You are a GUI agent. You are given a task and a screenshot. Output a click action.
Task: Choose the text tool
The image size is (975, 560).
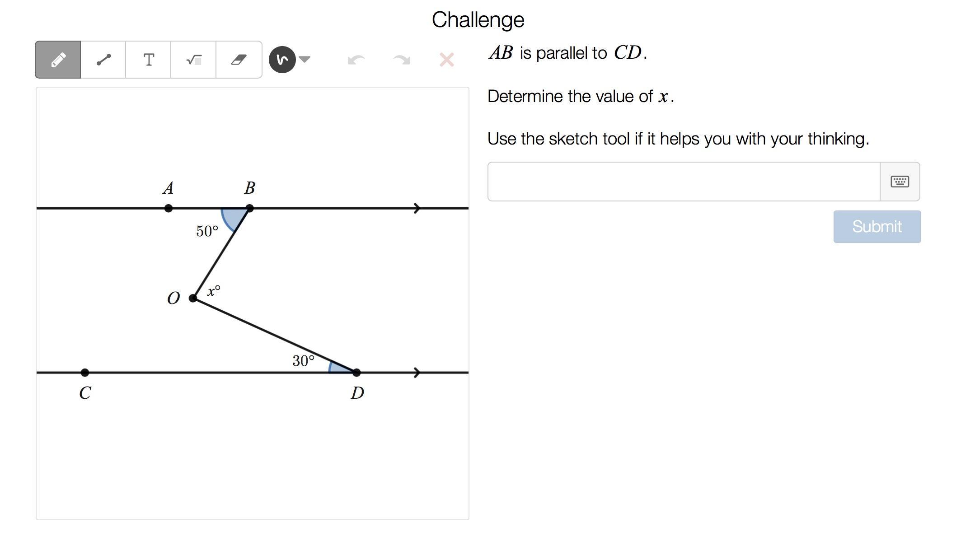click(149, 60)
